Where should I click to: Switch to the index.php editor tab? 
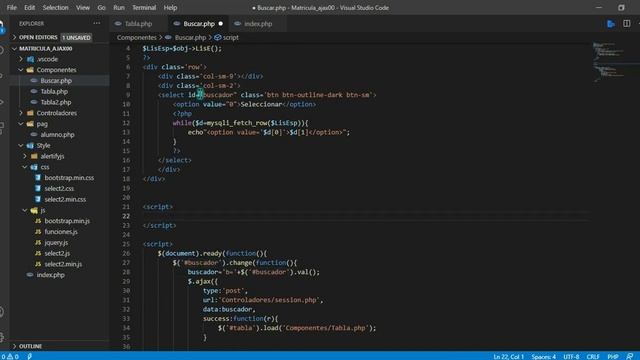[x=258, y=24]
